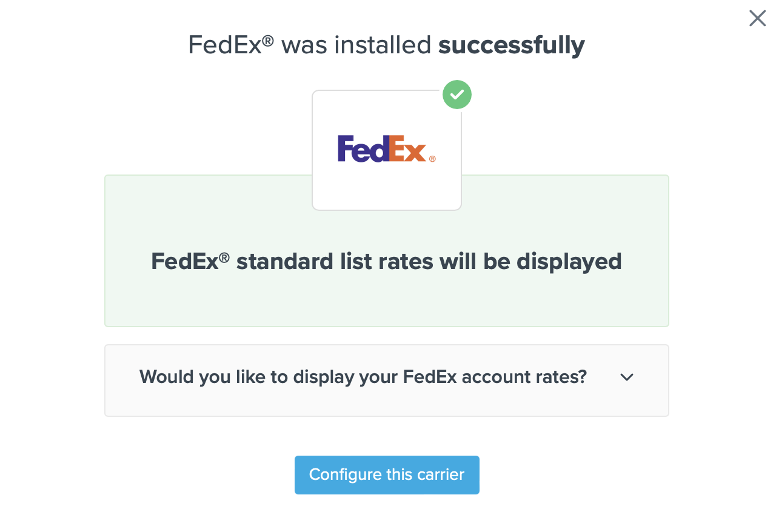Screen dimensions: 776x532
Task: Click the orange "Ex" part of the logo
Action: pos(407,150)
